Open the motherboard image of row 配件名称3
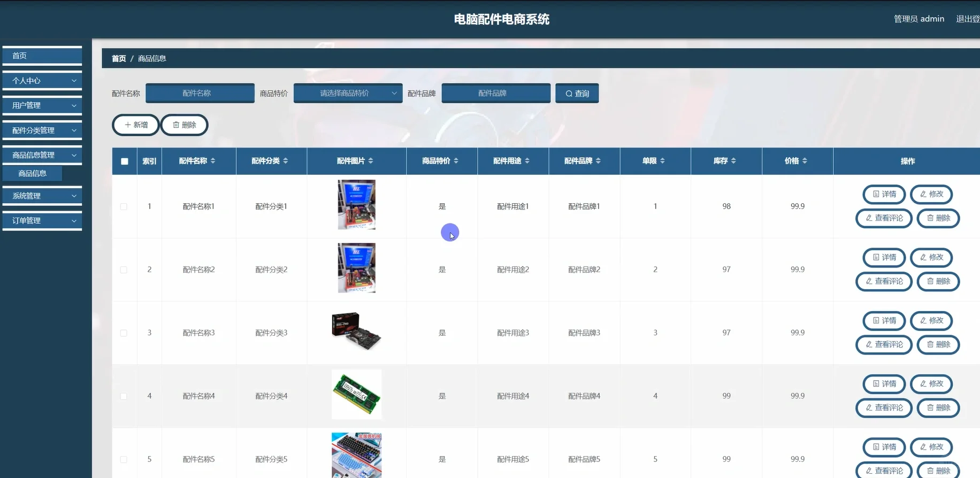Viewport: 980px width, 478px height. point(357,331)
